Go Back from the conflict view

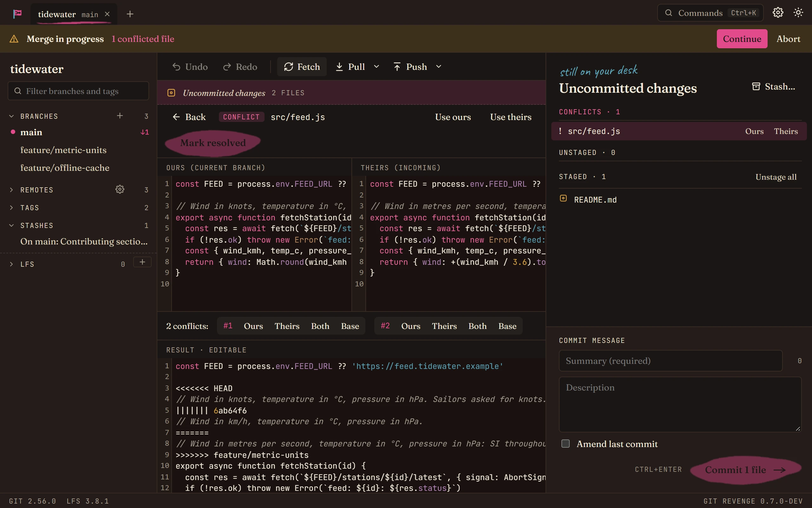(189, 117)
